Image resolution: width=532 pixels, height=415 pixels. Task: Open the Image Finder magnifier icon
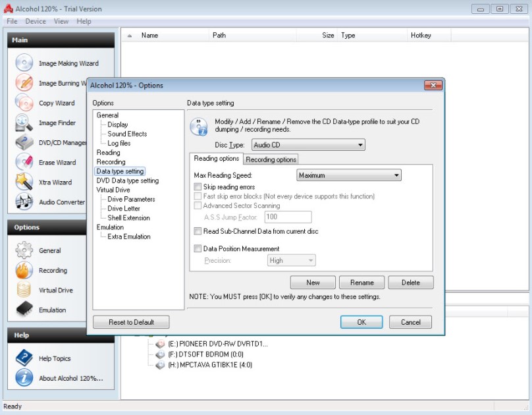(24, 123)
